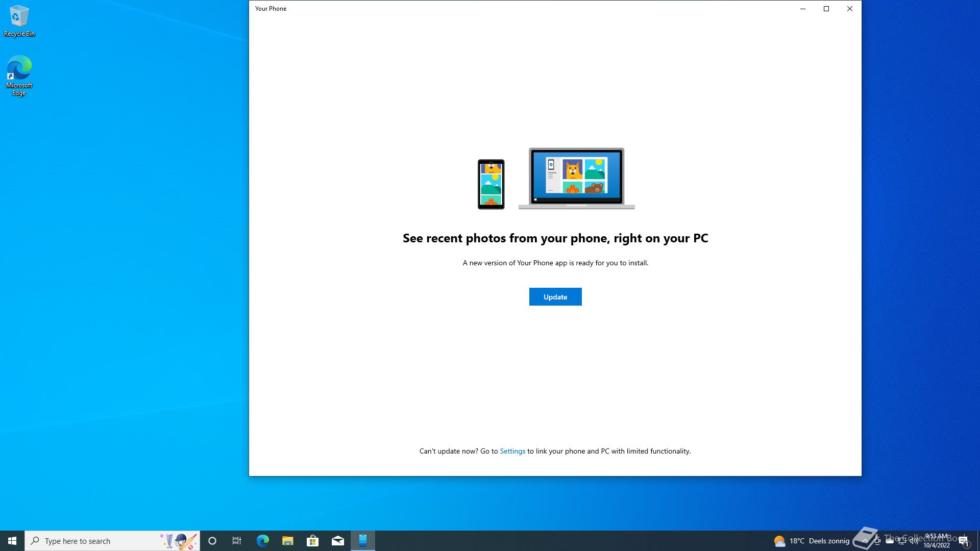Minimize the Your Phone window
This screenshot has width=980, height=551.
point(803,9)
